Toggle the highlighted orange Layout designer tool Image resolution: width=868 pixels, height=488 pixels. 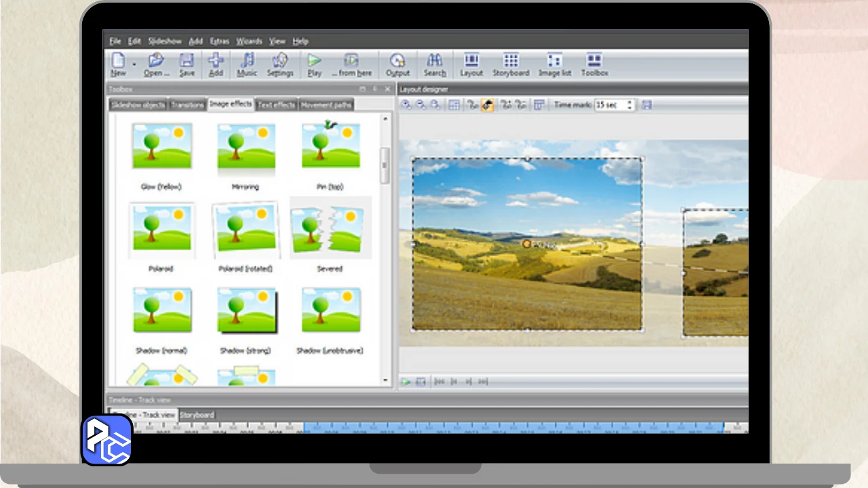click(487, 105)
